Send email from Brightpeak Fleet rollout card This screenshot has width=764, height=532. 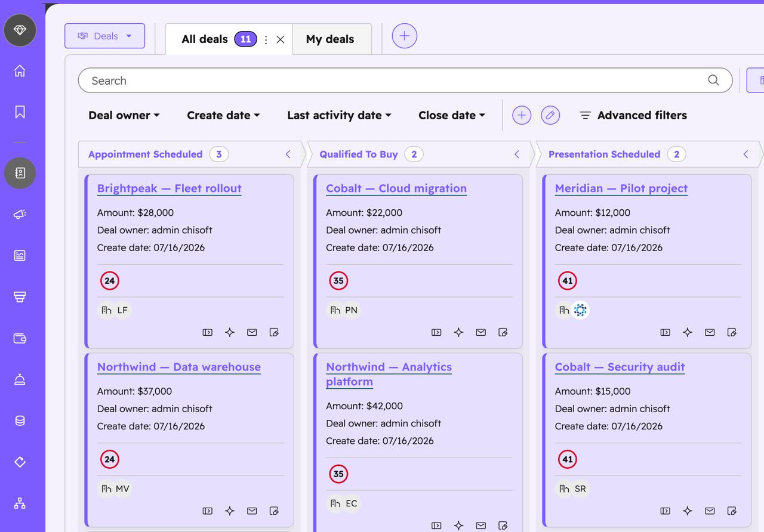pyautogui.click(x=252, y=332)
